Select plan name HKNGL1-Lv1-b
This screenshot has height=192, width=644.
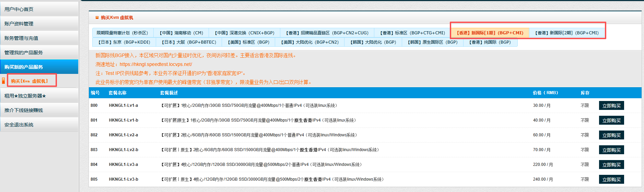[124, 120]
